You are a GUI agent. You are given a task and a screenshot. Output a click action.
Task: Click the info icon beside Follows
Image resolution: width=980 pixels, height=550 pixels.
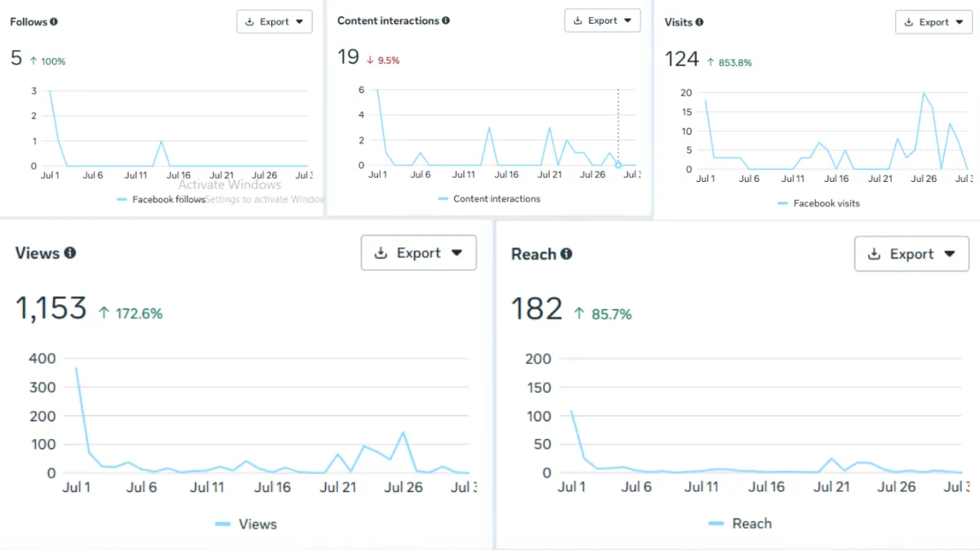coord(54,22)
